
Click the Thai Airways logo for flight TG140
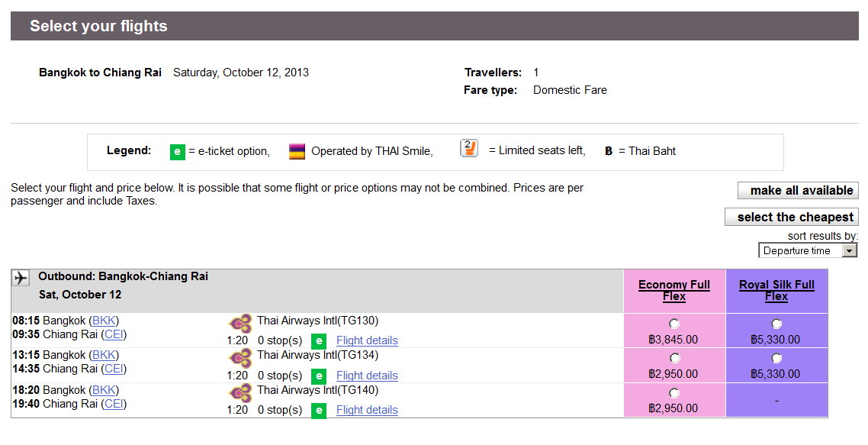(240, 392)
